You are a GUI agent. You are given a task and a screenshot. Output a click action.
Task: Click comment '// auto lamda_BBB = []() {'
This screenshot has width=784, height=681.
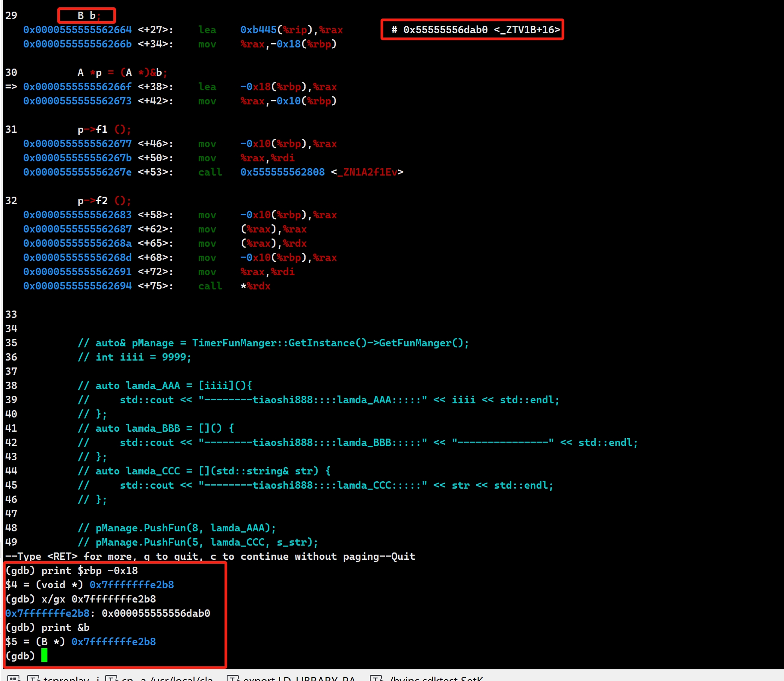coord(156,428)
